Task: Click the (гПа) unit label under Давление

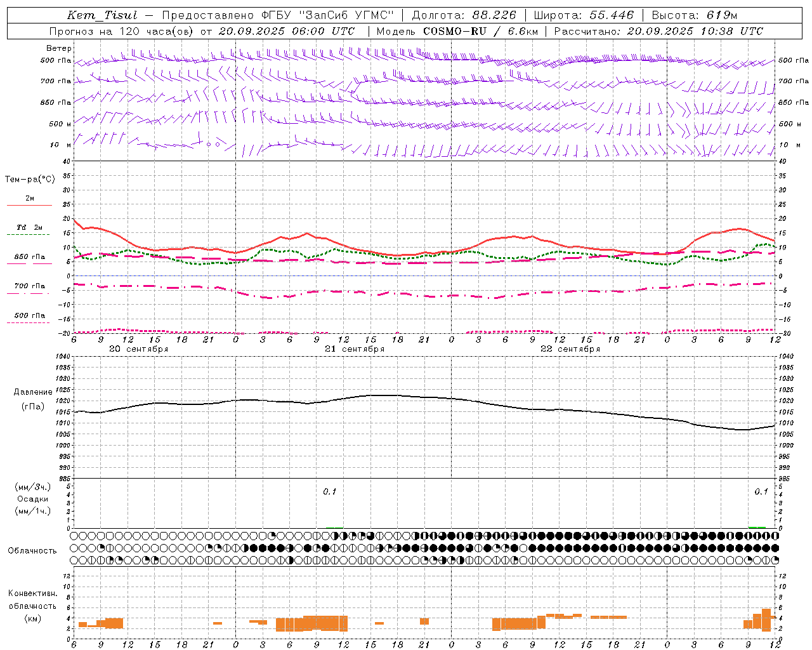Action: 33,406
